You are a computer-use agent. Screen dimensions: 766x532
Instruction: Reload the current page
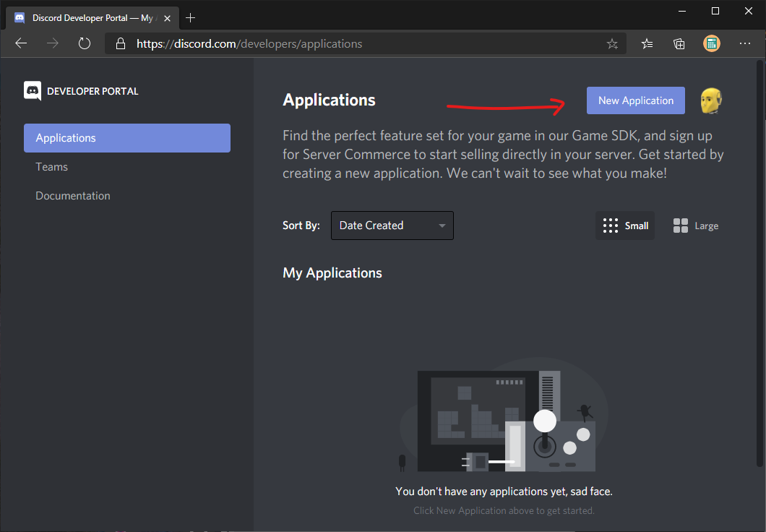coord(85,43)
